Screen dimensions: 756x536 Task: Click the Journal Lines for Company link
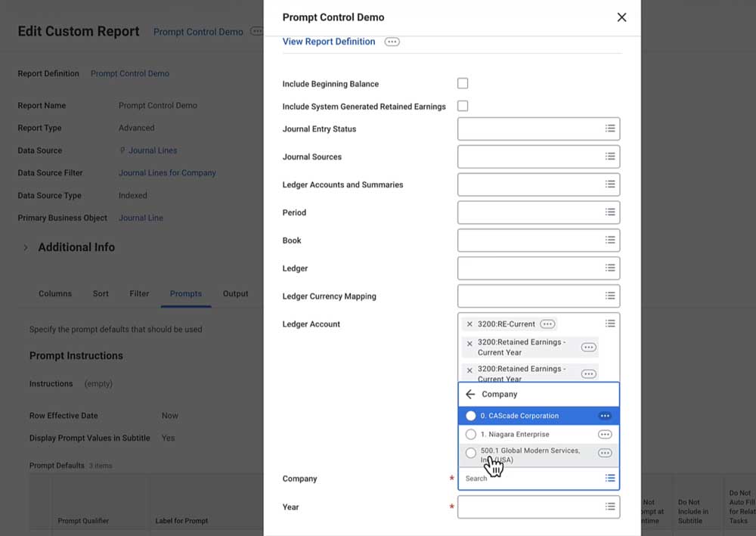coord(167,173)
